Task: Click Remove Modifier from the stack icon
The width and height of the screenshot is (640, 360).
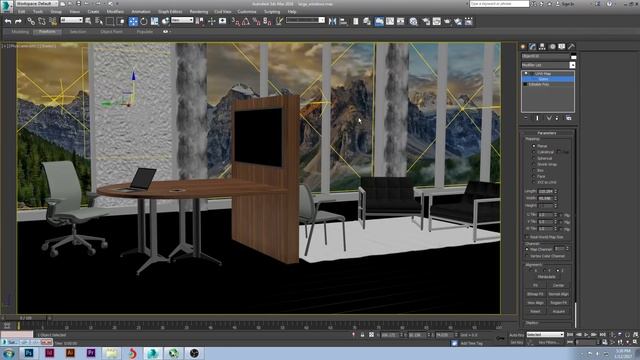Action: coord(557,118)
